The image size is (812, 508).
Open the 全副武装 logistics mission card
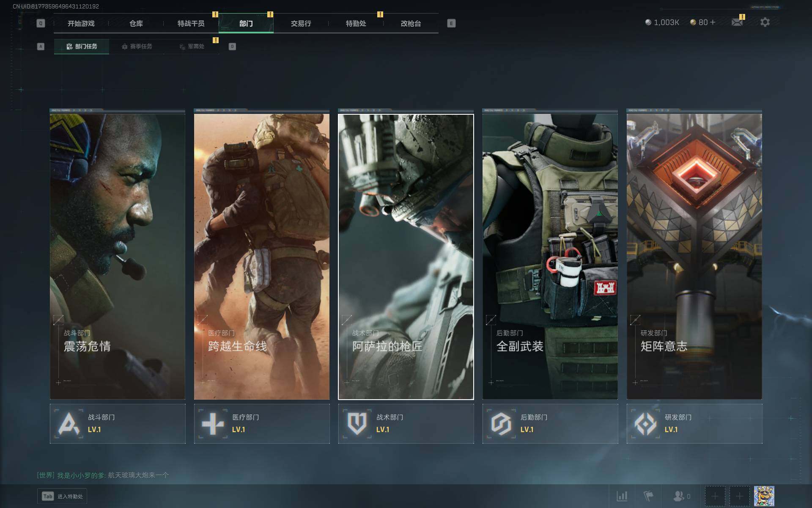550,256
